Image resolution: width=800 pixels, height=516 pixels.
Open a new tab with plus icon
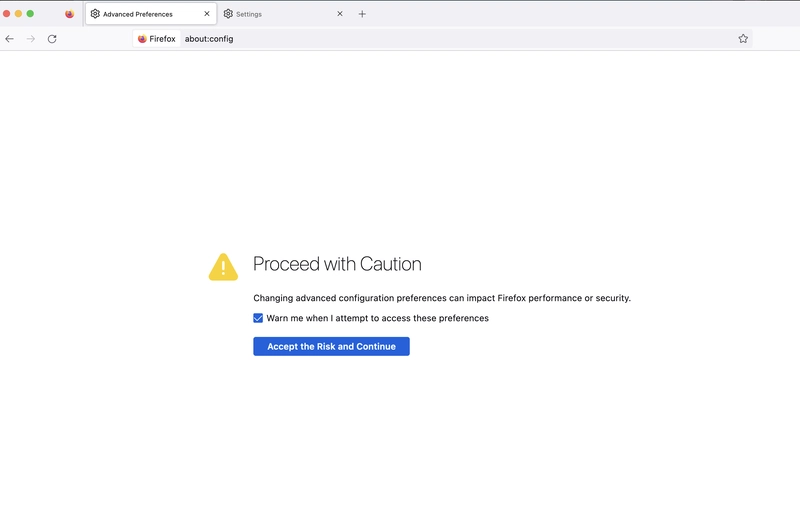pos(362,14)
